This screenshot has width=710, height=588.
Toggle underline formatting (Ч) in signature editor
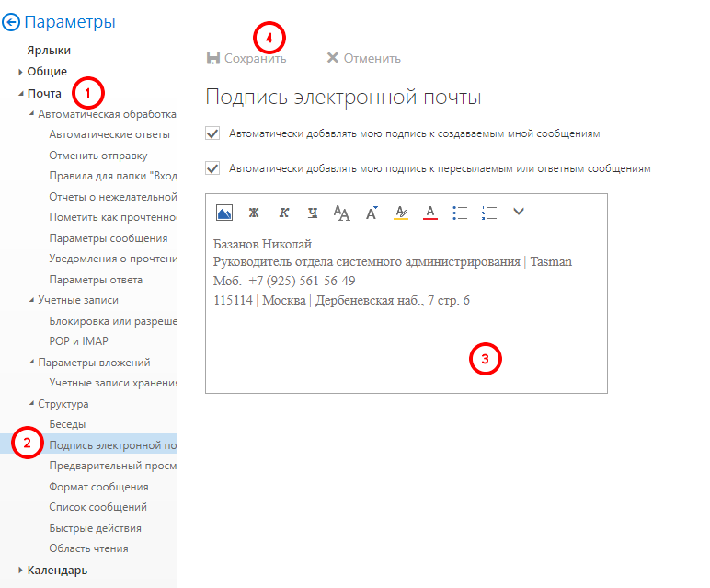[x=313, y=213]
